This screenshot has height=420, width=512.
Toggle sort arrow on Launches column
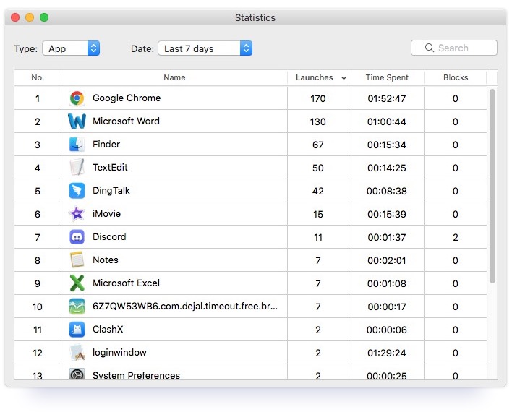[344, 77]
